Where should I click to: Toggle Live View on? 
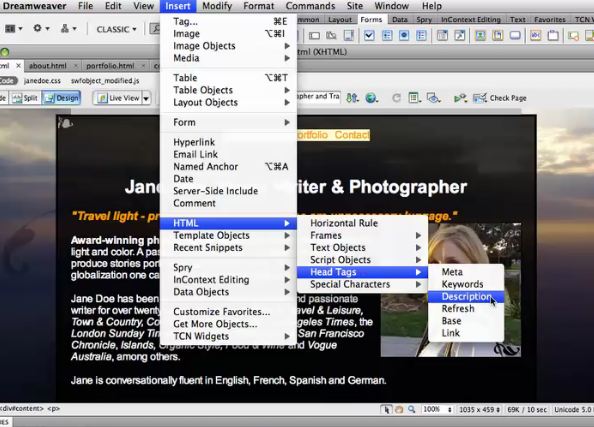coord(118,98)
